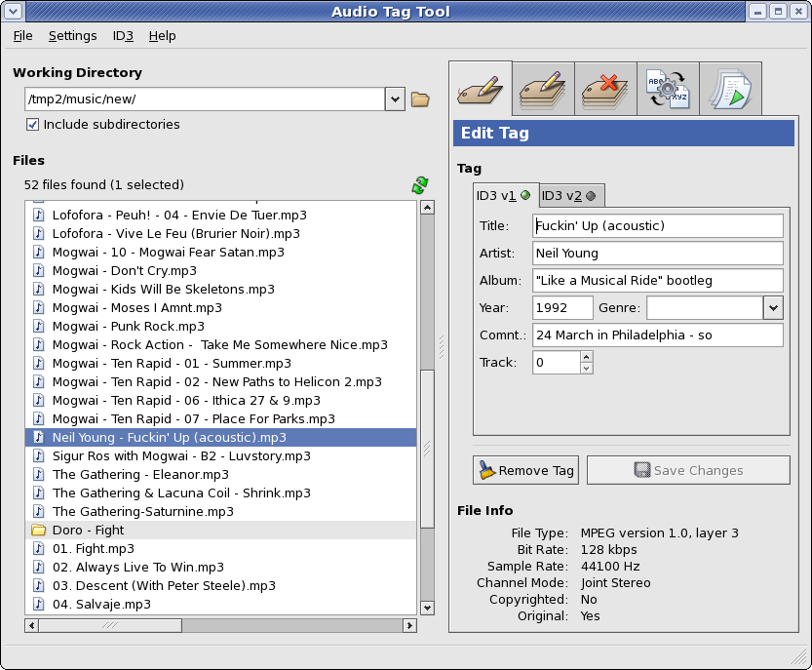Click the window menu icon in the title bar
Viewport: 812px width, 670px height.
[x=13, y=12]
